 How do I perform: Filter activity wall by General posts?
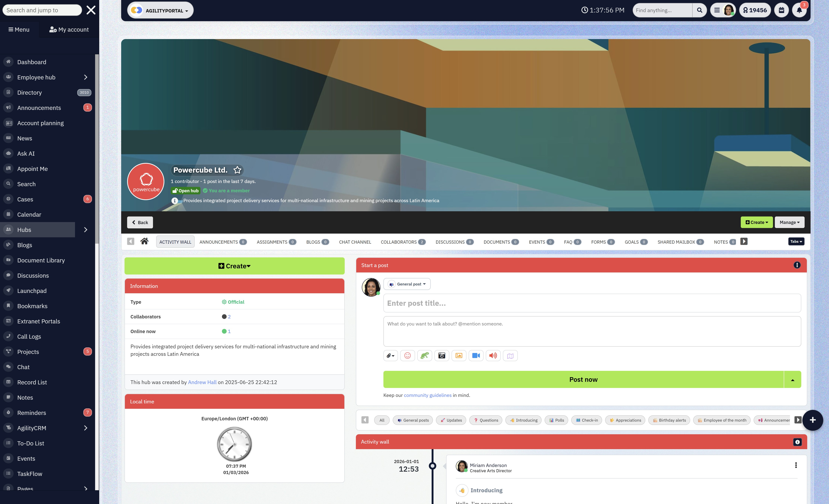coord(413,420)
